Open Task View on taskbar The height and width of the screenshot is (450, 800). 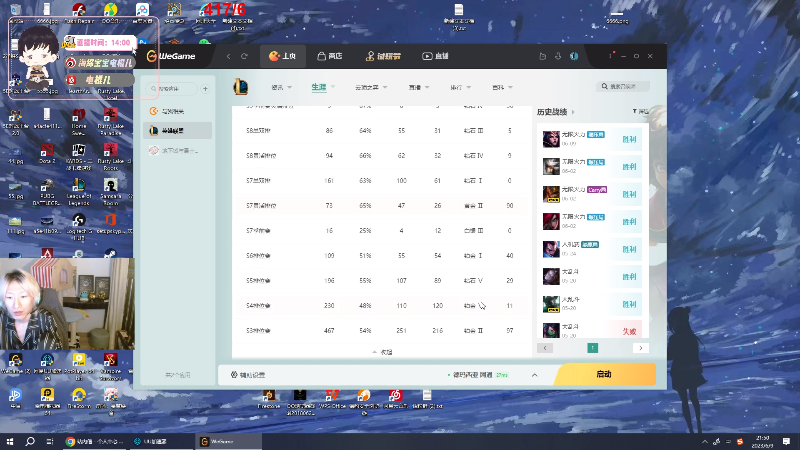tap(49, 441)
